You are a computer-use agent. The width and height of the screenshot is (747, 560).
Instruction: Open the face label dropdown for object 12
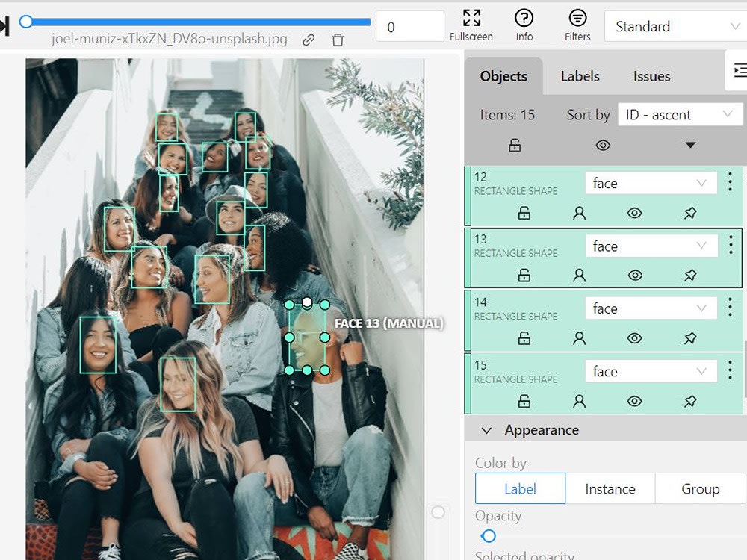coord(649,182)
